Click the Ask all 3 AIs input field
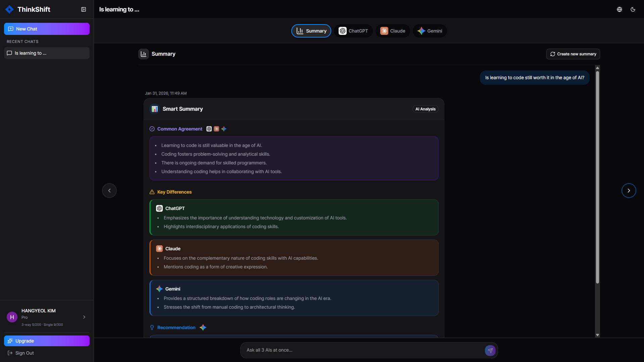 click(x=336, y=350)
